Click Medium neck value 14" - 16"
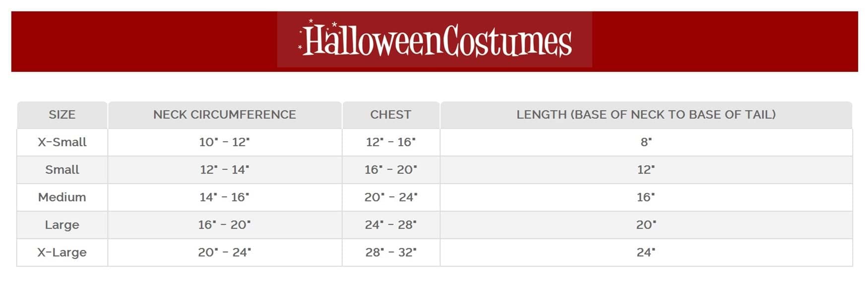This screenshot has height=283, width=868. tap(225, 197)
